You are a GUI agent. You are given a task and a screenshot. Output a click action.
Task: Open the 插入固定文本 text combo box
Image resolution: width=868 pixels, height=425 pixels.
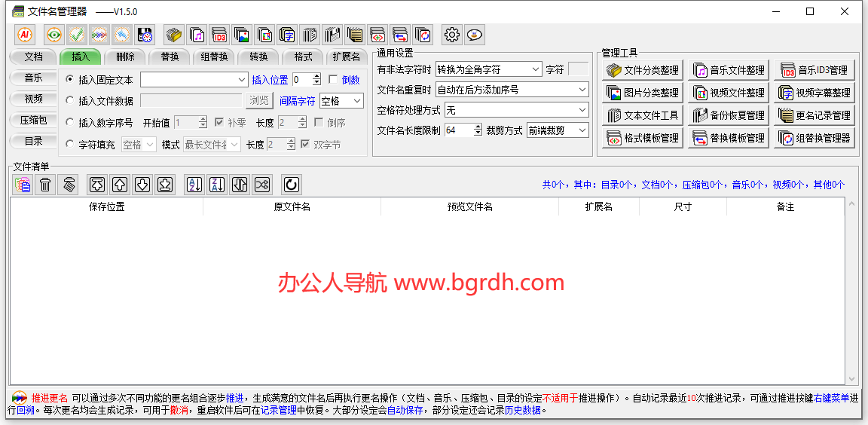click(194, 80)
